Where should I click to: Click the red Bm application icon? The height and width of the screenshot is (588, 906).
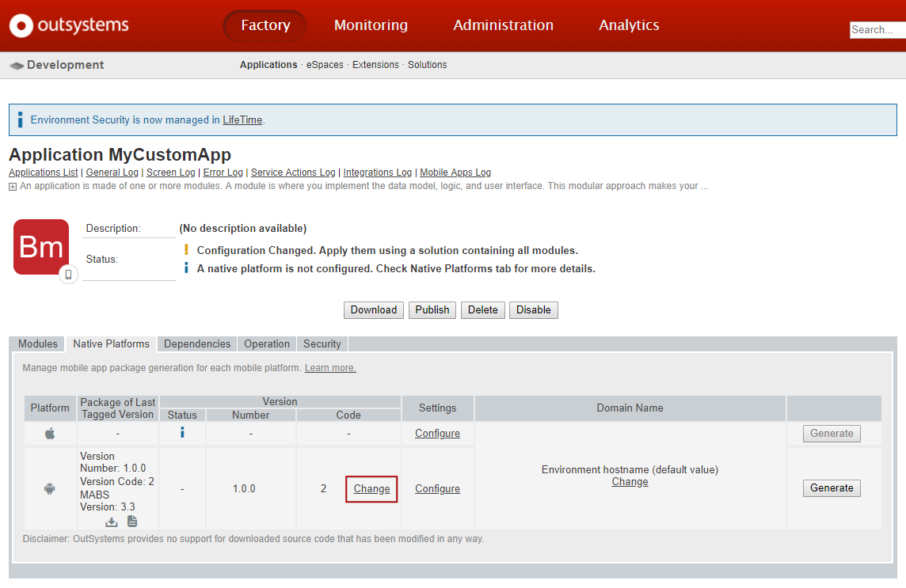tap(40, 246)
